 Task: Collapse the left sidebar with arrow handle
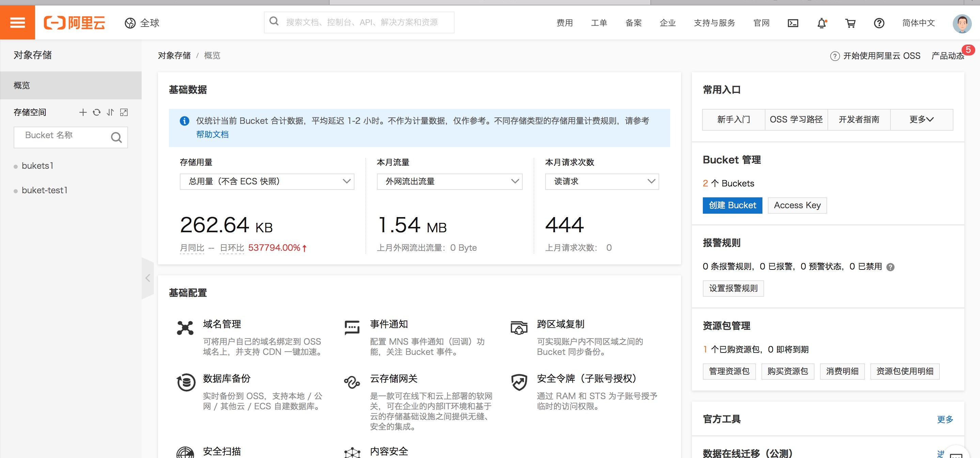click(x=147, y=278)
